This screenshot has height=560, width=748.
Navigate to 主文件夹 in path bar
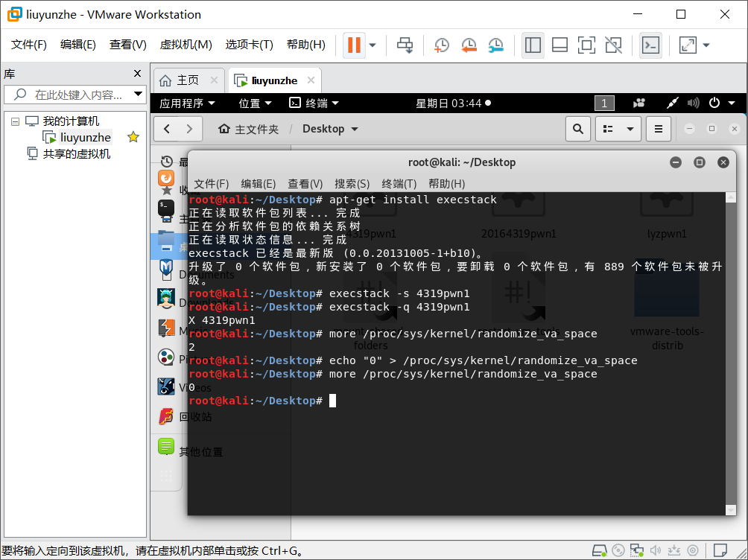click(249, 129)
